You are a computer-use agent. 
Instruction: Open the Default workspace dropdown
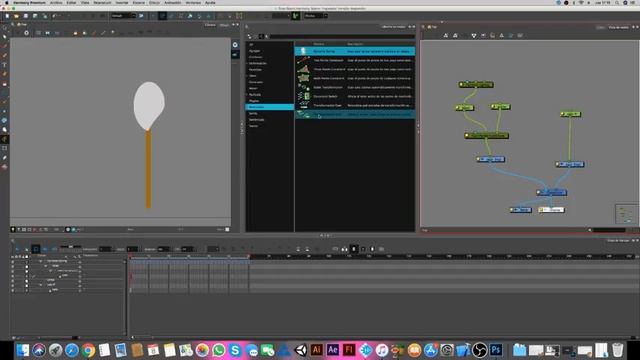click(x=123, y=16)
